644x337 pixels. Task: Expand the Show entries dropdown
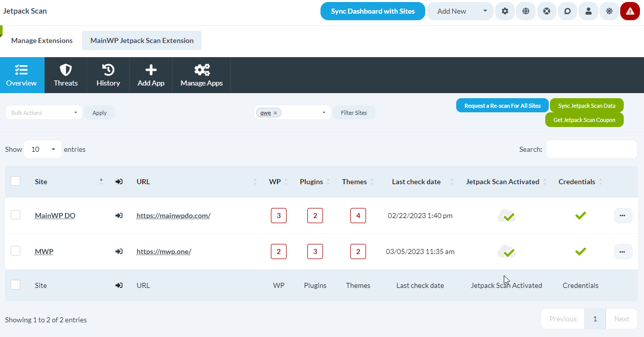43,149
